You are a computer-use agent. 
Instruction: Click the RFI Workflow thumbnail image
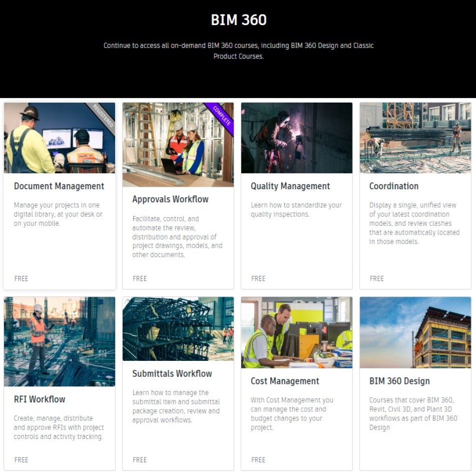click(x=59, y=341)
